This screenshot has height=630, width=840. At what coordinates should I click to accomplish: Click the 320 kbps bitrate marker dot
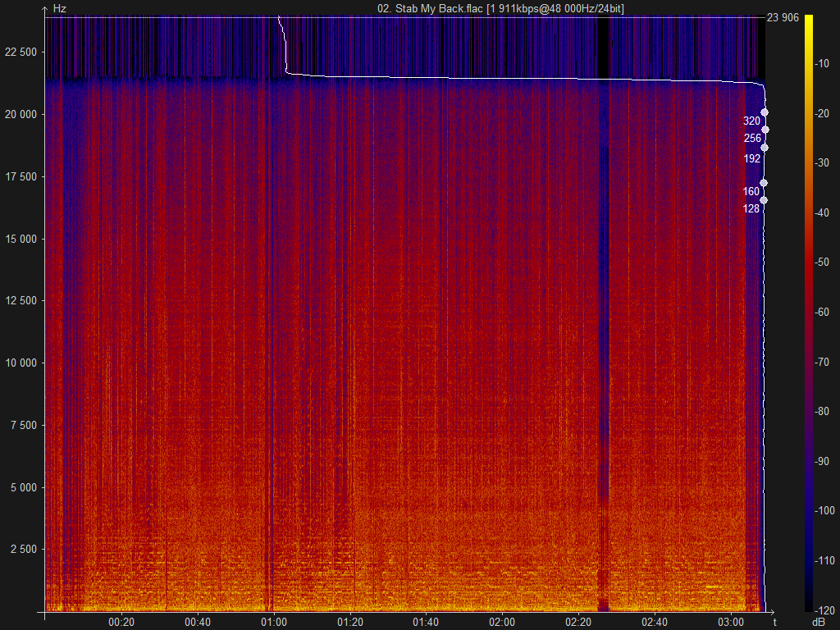[765, 112]
